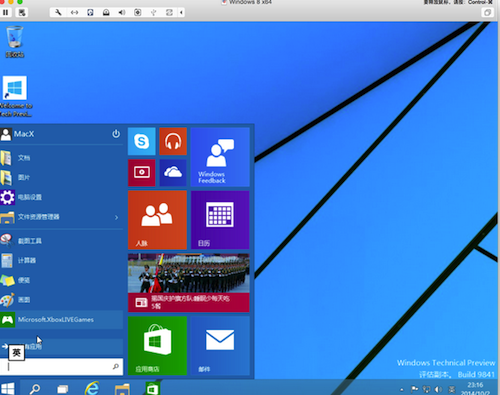Click the network icon in system tray
The width and height of the screenshot is (500, 395).
click(426, 389)
